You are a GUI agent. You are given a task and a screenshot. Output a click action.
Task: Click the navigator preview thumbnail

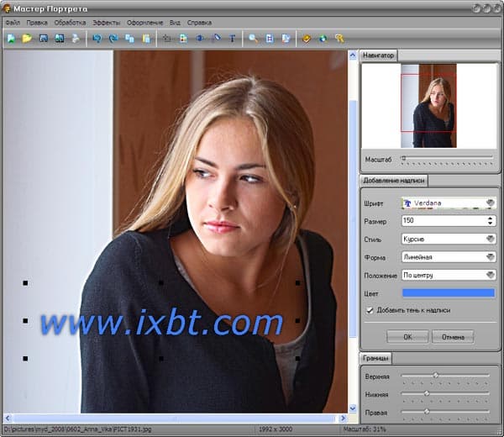point(428,106)
